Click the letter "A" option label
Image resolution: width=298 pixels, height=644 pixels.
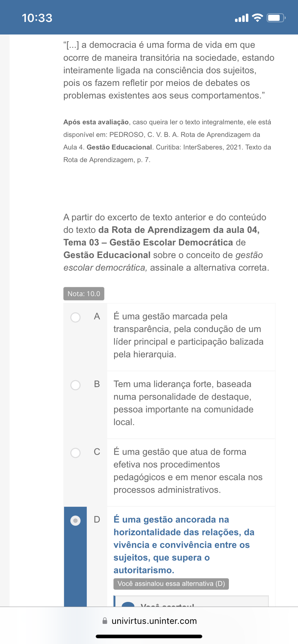[x=97, y=316]
